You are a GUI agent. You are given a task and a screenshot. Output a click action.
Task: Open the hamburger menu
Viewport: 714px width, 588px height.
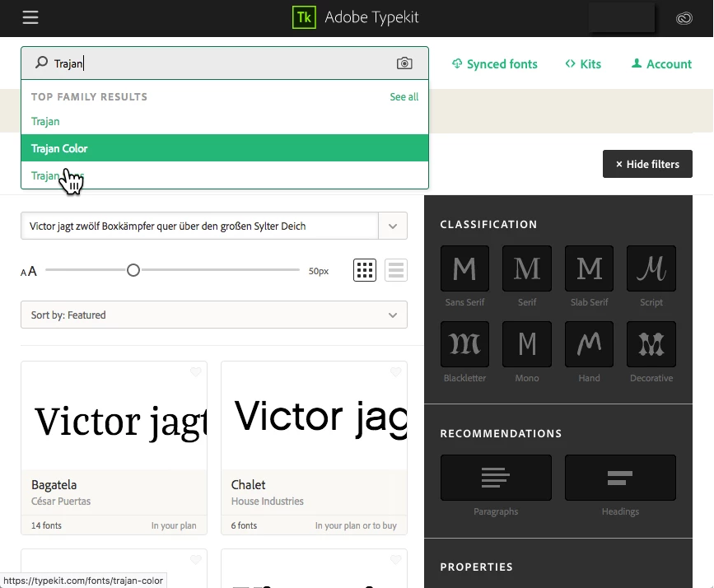(30, 17)
